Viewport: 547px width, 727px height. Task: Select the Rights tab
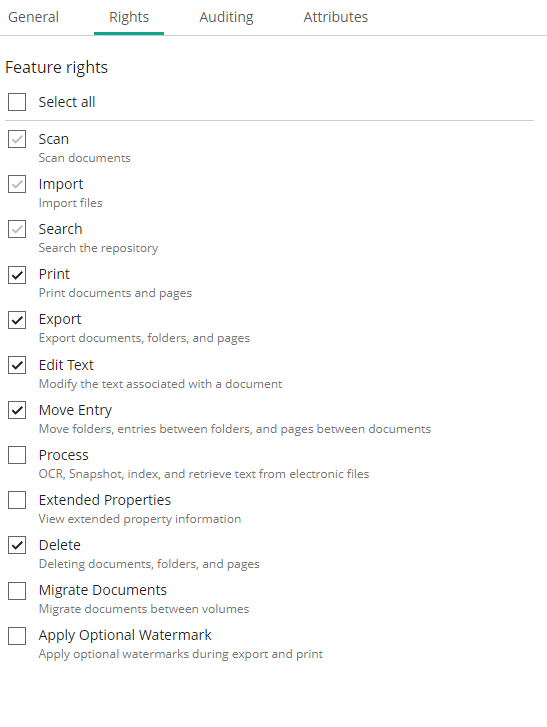coord(129,17)
